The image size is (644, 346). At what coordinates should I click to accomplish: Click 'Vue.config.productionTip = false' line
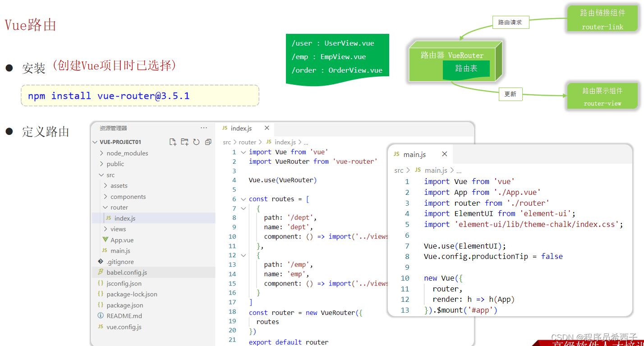[x=493, y=256]
